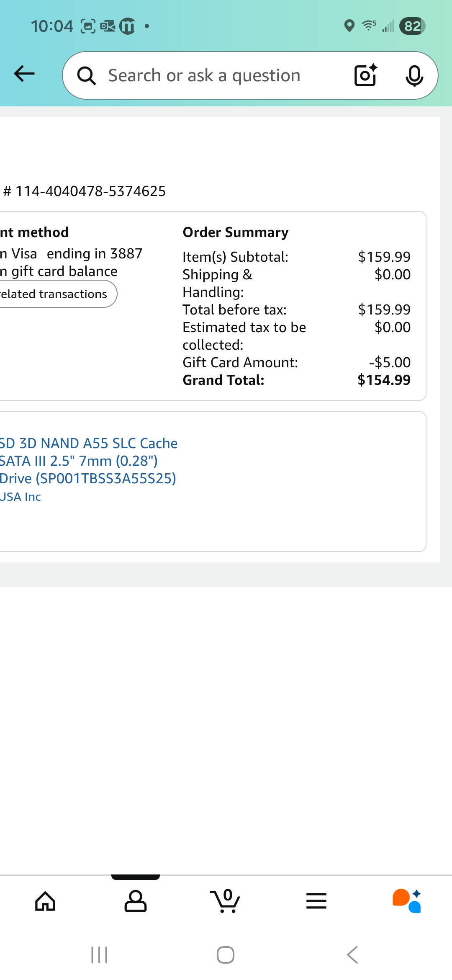The width and height of the screenshot is (452, 980).
Task: Tap the microphone voice search icon
Action: click(414, 76)
